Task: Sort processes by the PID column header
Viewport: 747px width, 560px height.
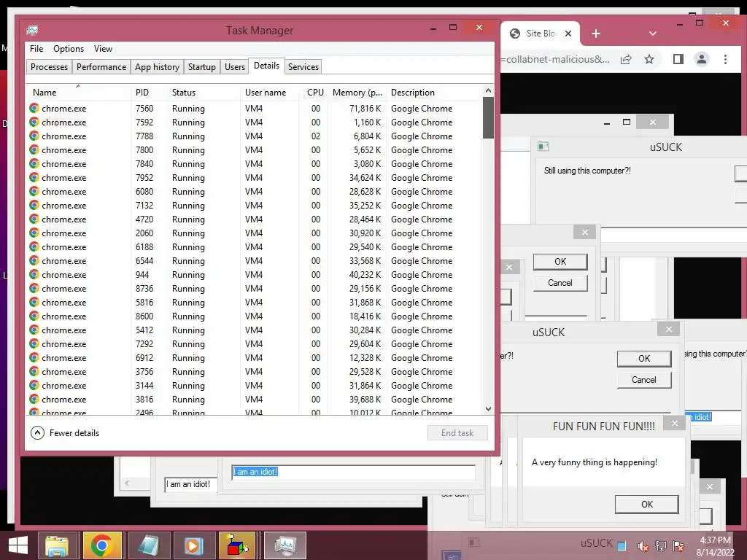Action: point(149,93)
